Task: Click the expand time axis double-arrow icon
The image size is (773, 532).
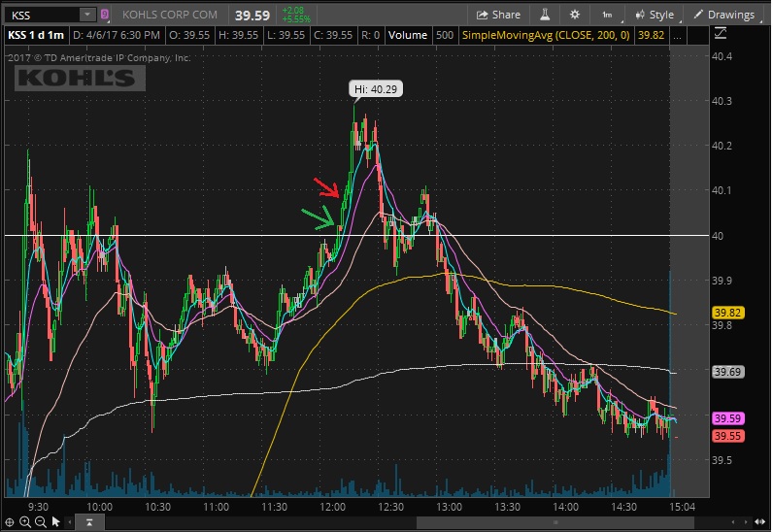Action: (x=760, y=522)
